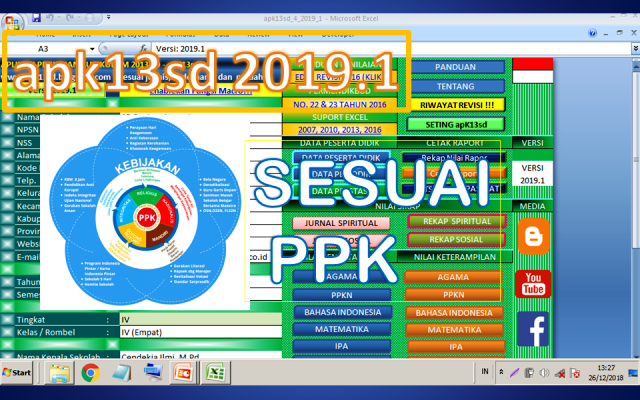This screenshot has height=400, width=640.
Task: Click the Indonesian red-white flag image
Action: (533, 71)
